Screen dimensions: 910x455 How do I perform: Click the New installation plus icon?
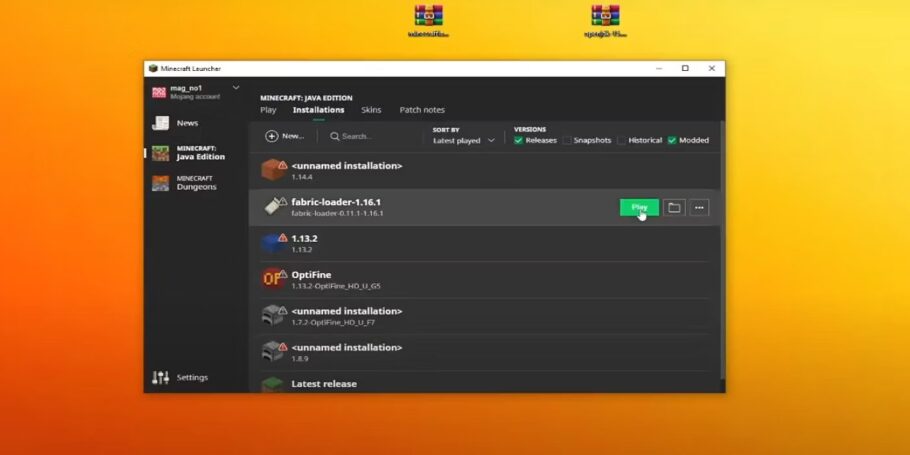(272, 136)
